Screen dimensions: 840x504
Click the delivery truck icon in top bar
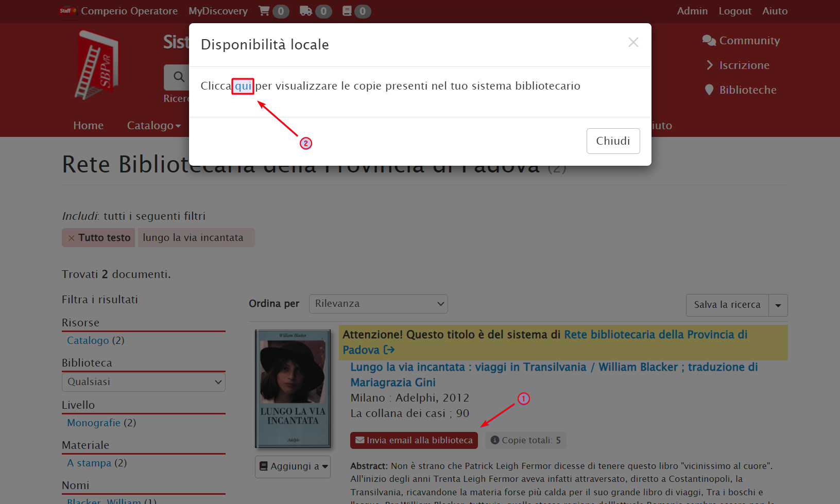point(306,11)
